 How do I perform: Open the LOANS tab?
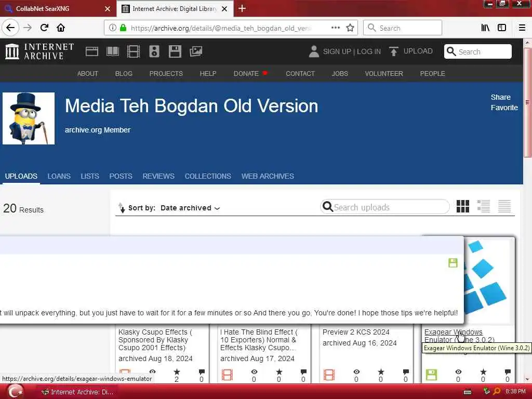[59, 176]
